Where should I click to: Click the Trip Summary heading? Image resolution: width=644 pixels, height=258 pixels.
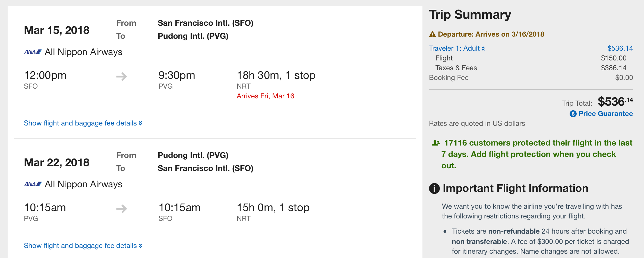(470, 15)
